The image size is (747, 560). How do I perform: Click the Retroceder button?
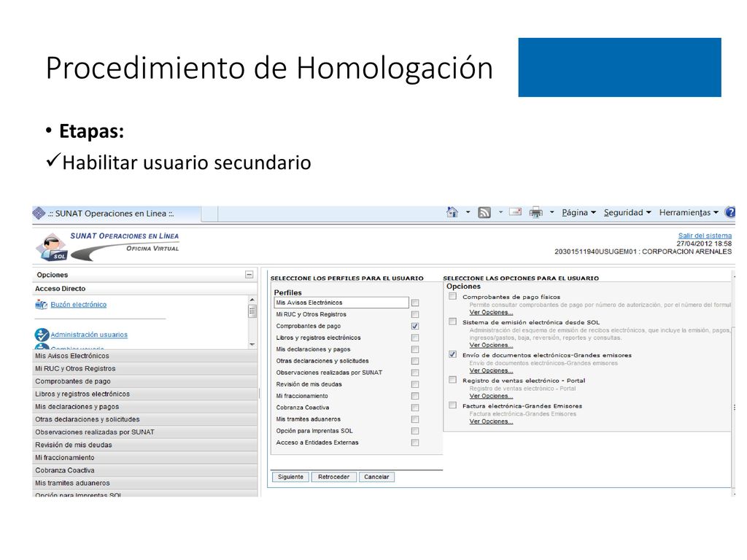(333, 477)
